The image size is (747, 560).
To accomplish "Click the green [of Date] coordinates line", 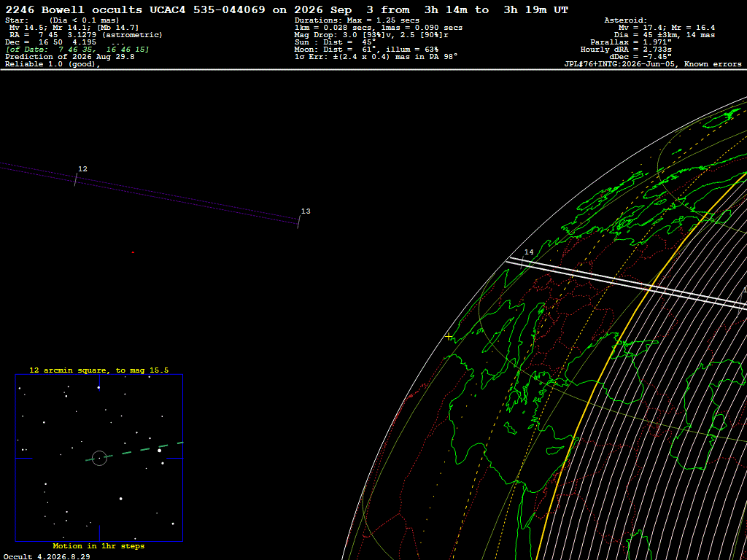I will (77, 50).
